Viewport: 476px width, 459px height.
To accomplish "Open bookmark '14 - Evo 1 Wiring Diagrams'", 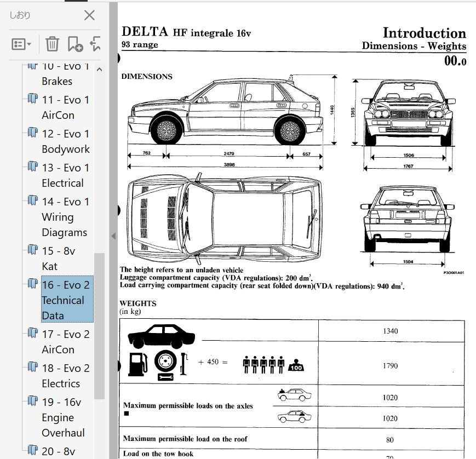I will pyautogui.click(x=66, y=217).
